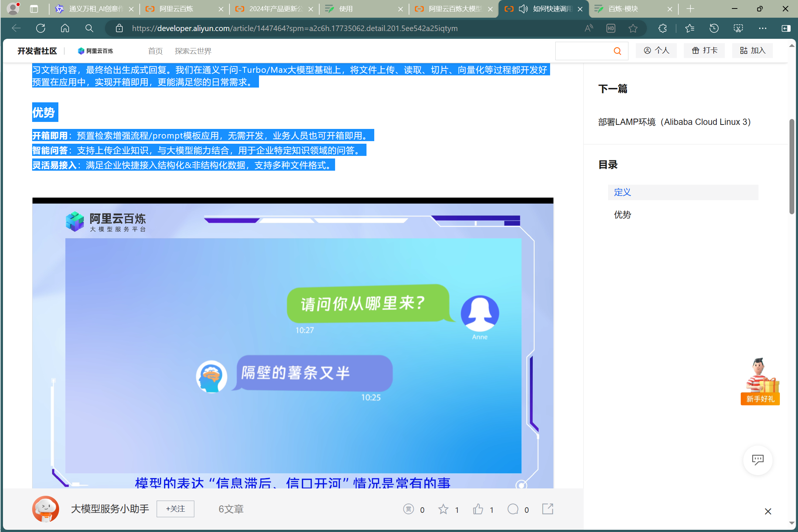The width and height of the screenshot is (798, 532).
Task: Open the browser extensions puzzle icon
Action: (663, 28)
